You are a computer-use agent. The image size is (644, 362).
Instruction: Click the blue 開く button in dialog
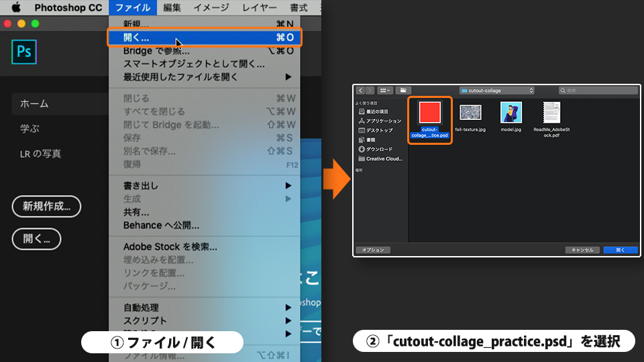point(621,250)
